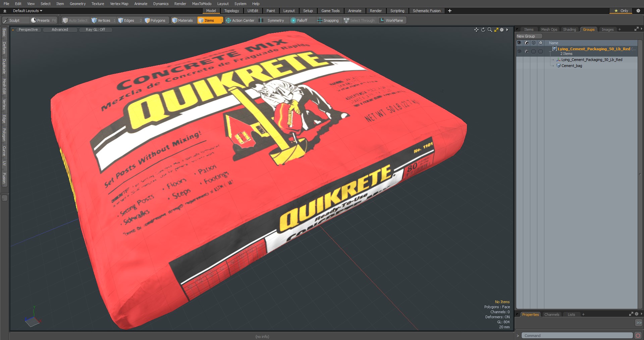
Task: Click the New Group button
Action: click(529, 36)
